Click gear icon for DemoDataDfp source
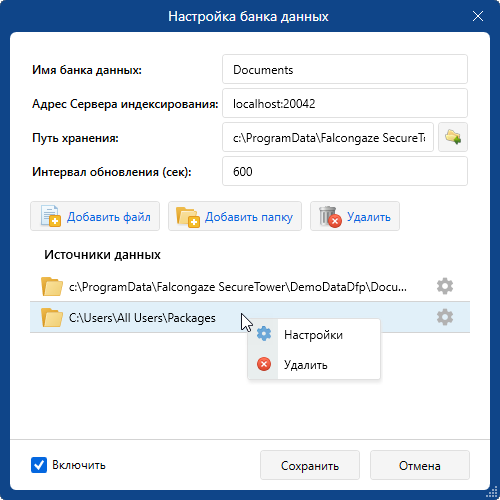Viewport: 500px width, 500px height. pyautogui.click(x=445, y=286)
